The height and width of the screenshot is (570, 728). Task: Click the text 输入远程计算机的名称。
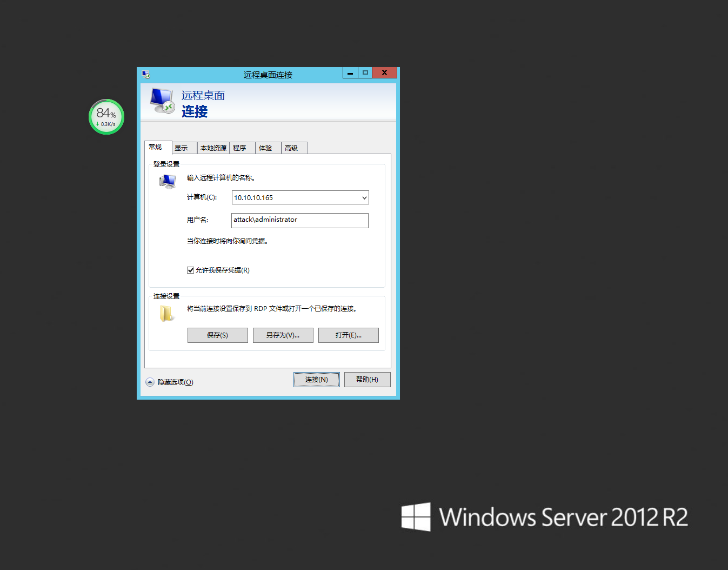pos(221,178)
